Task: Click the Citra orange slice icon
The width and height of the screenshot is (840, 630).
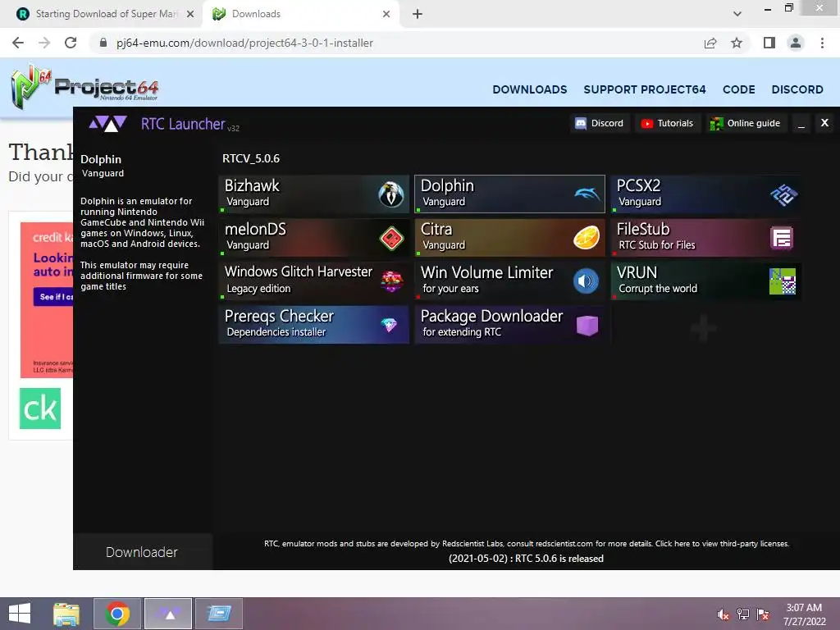Action: (586, 238)
